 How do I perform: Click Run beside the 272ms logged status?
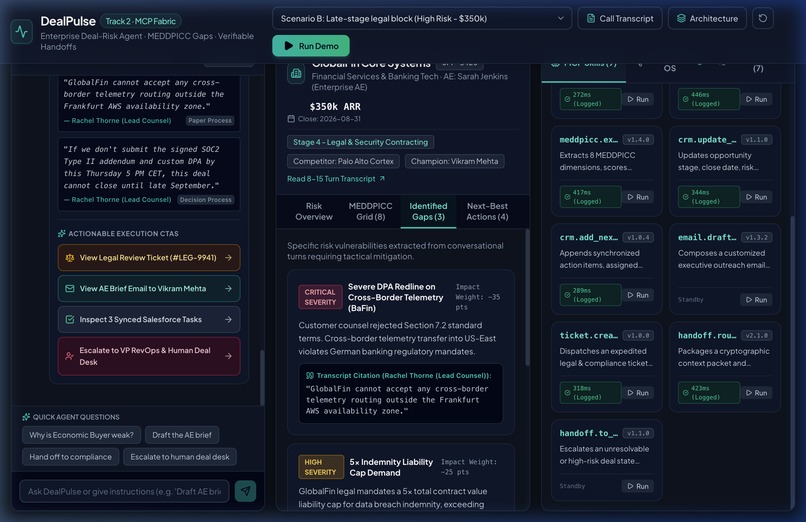point(638,100)
